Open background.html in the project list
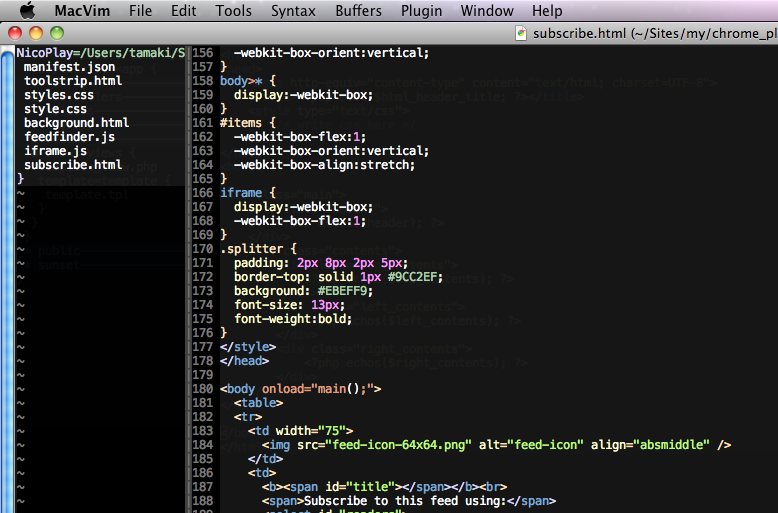 pos(76,123)
